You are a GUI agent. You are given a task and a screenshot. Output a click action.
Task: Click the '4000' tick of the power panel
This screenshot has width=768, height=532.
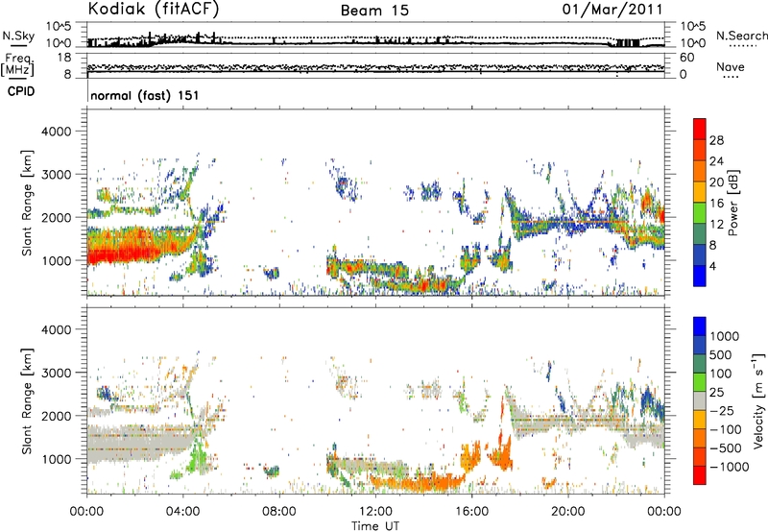(57, 132)
